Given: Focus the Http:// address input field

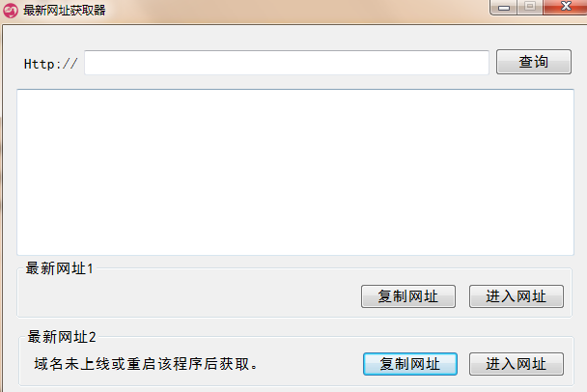Looking at the screenshot, I should point(287,63).
